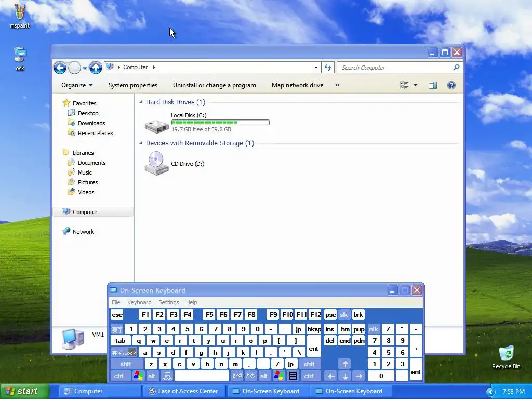Viewport: 532px width, 399px height.
Task: Toggle the left shft key
Action: 126,364
